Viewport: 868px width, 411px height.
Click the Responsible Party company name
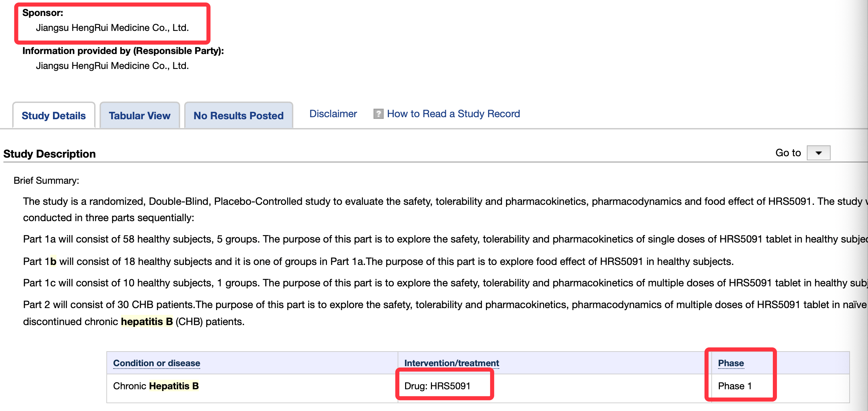click(x=112, y=66)
